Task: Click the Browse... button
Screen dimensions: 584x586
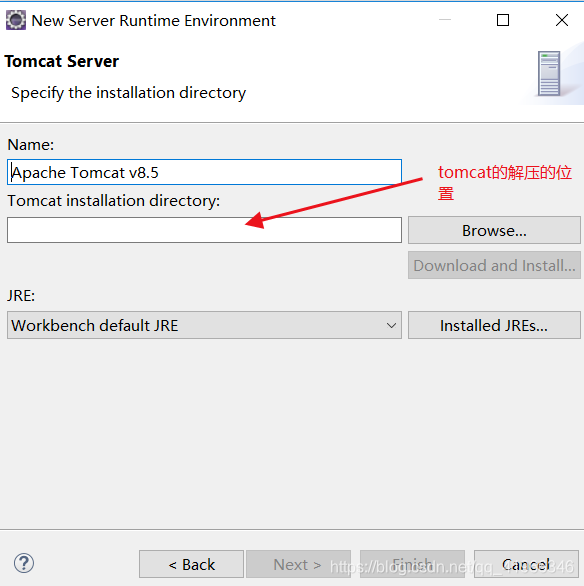Action: point(494,230)
